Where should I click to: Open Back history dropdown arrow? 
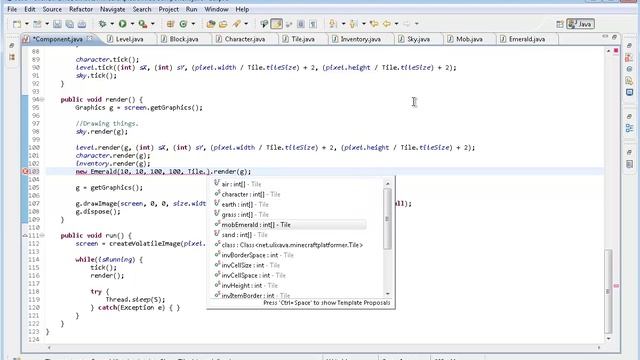click(x=396, y=24)
